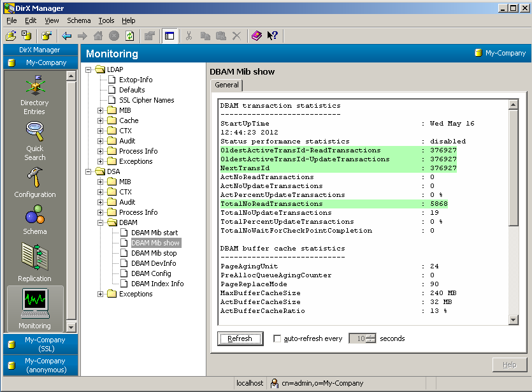Click the What's This help cursor icon

click(272, 36)
